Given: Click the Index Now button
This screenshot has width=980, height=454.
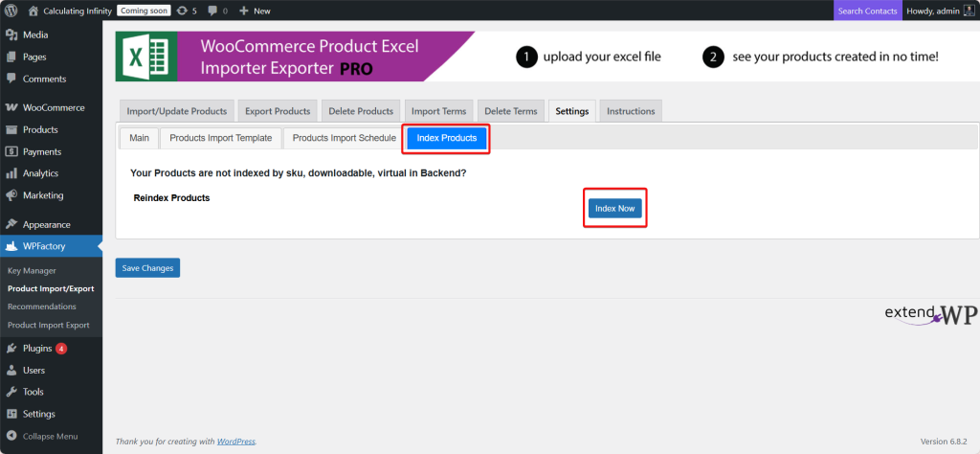Looking at the screenshot, I should click(x=615, y=208).
